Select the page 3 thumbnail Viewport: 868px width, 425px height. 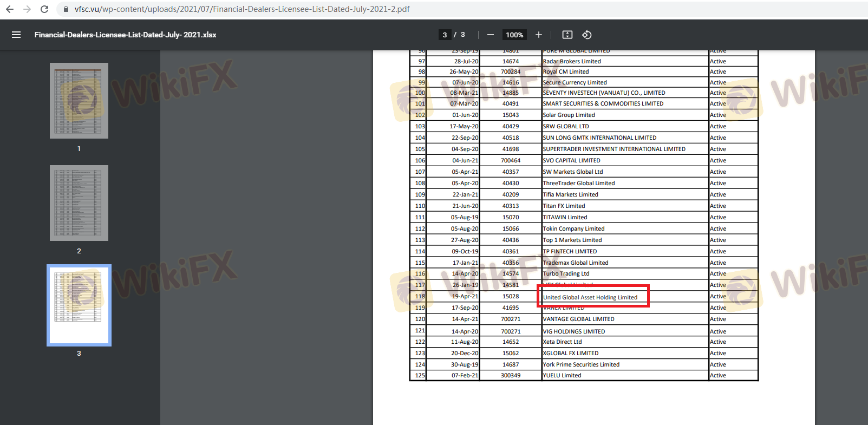[79, 305]
